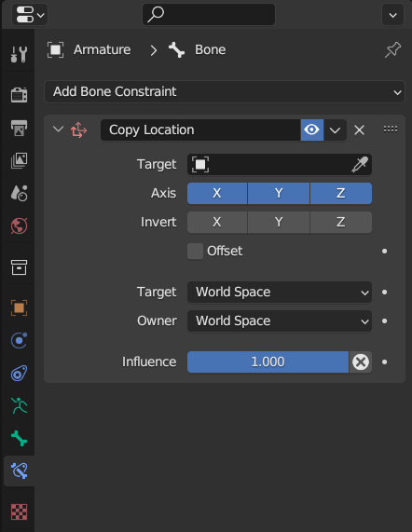412x532 pixels.
Task: Collapse the Copy Location constraint panel
Action: click(x=59, y=130)
